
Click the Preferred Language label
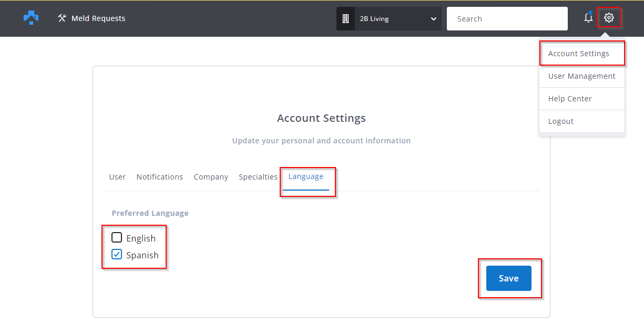coord(150,213)
